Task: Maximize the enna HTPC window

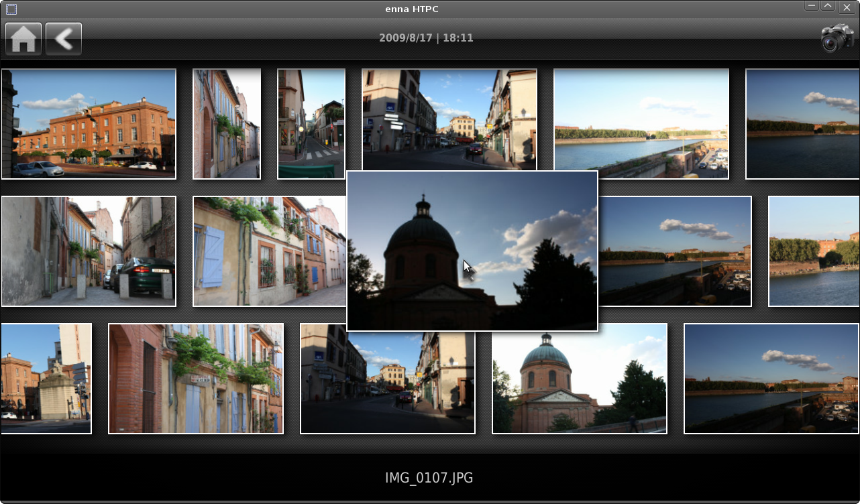Action: [x=828, y=7]
